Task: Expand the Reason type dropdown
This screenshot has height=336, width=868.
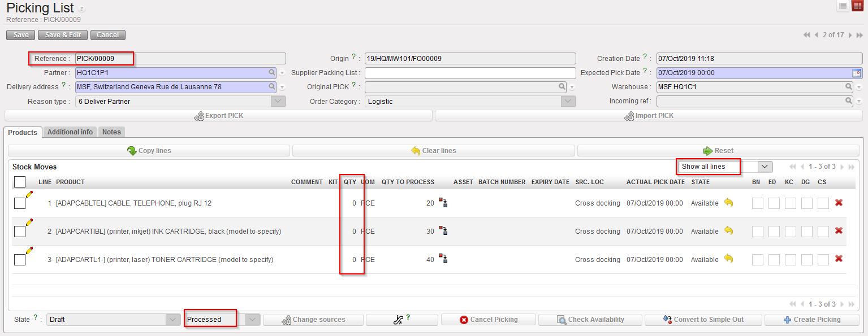Action: pos(278,102)
